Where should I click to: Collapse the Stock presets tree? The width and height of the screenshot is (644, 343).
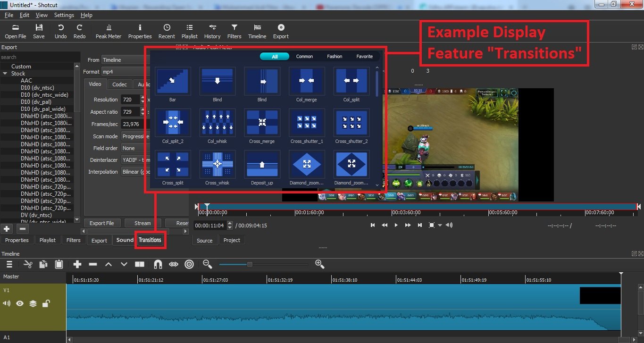[5, 74]
